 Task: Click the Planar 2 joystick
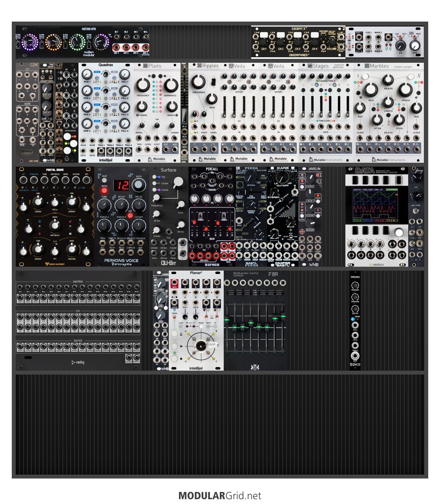click(201, 346)
